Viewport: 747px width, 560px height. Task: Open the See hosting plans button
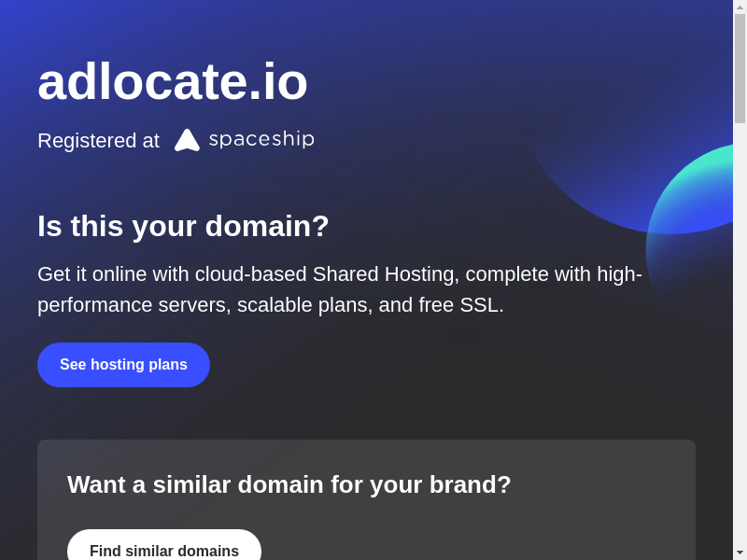pyautogui.click(x=123, y=365)
